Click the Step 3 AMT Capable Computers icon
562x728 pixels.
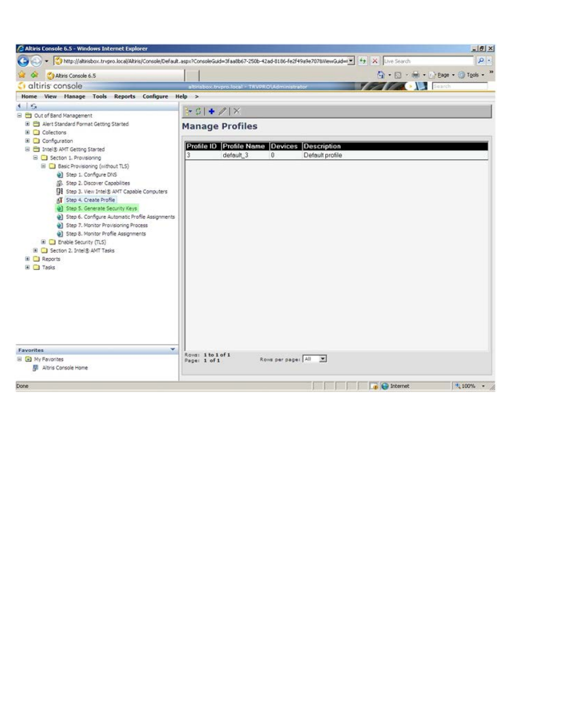click(x=59, y=192)
